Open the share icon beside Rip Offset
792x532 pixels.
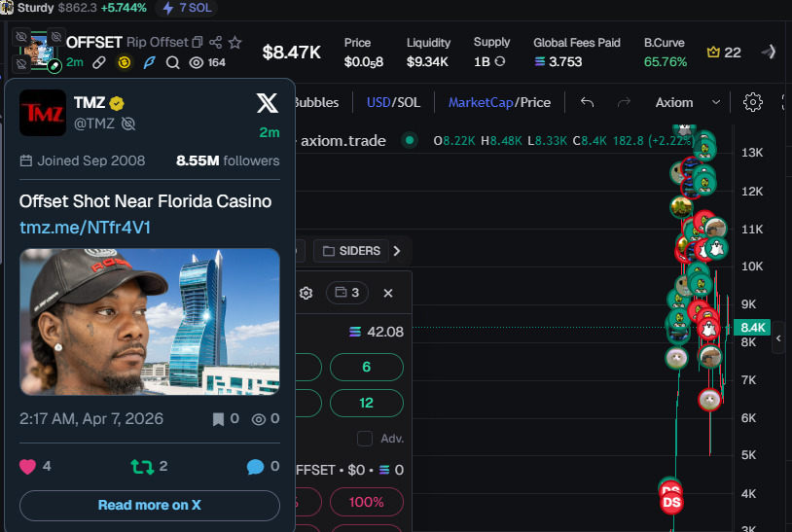(x=216, y=43)
